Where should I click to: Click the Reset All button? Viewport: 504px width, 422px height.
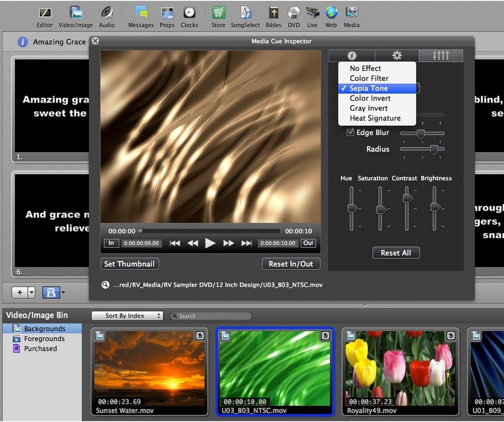(x=396, y=252)
